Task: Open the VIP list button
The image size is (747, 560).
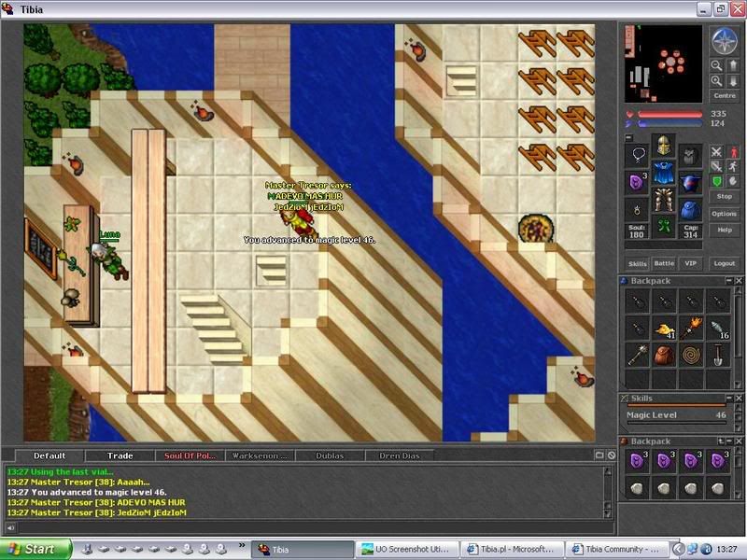Action: (690, 263)
